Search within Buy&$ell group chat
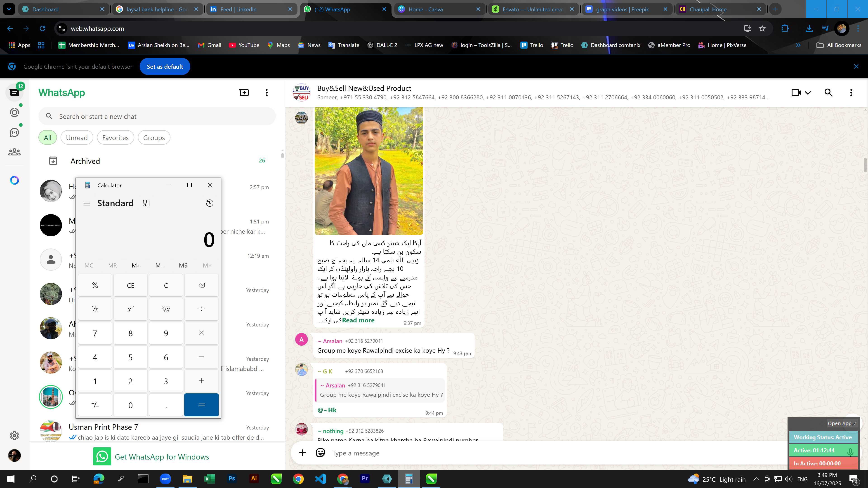868x488 pixels. (x=829, y=93)
